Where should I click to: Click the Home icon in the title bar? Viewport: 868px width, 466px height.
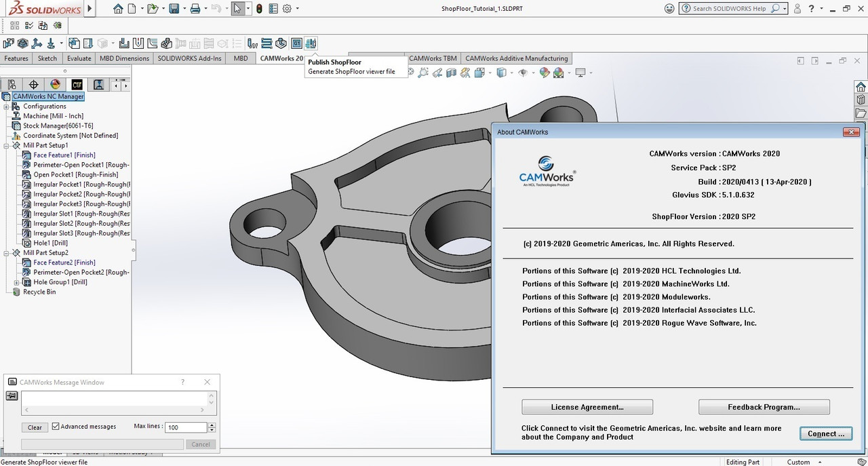[119, 9]
